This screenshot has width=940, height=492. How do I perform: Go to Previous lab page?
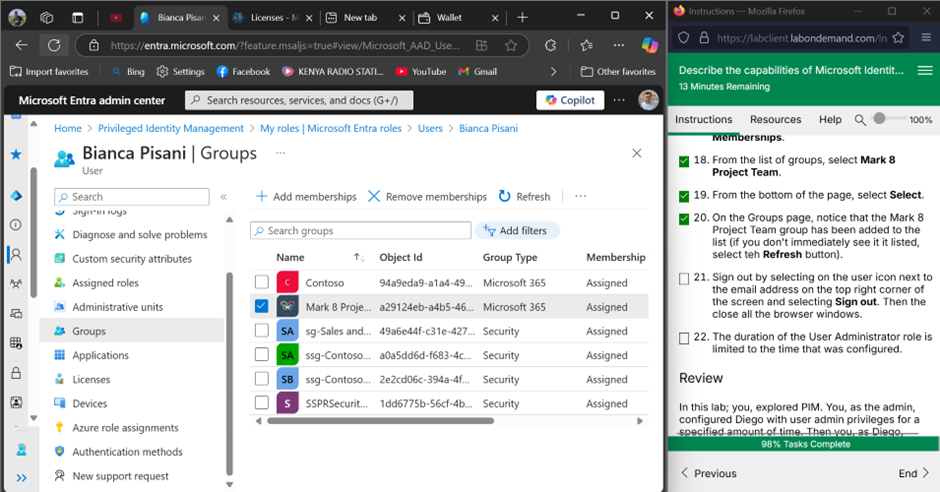708,473
